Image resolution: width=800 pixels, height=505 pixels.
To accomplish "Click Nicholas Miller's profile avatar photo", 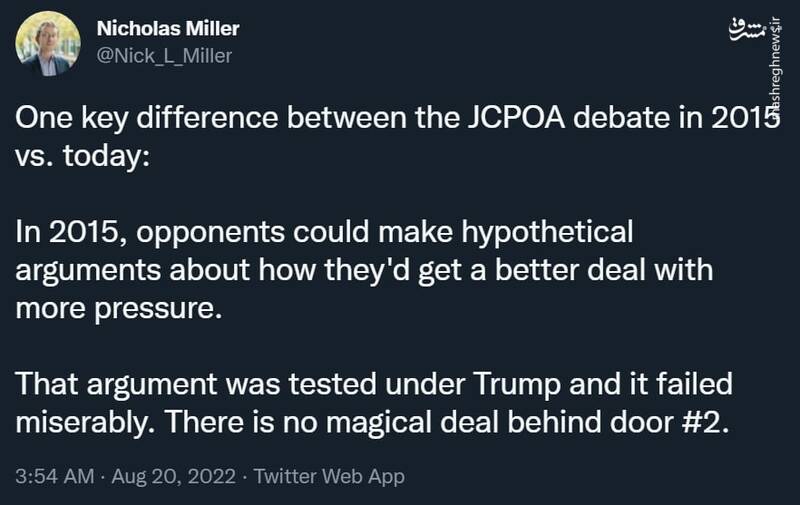I will pos(48,42).
